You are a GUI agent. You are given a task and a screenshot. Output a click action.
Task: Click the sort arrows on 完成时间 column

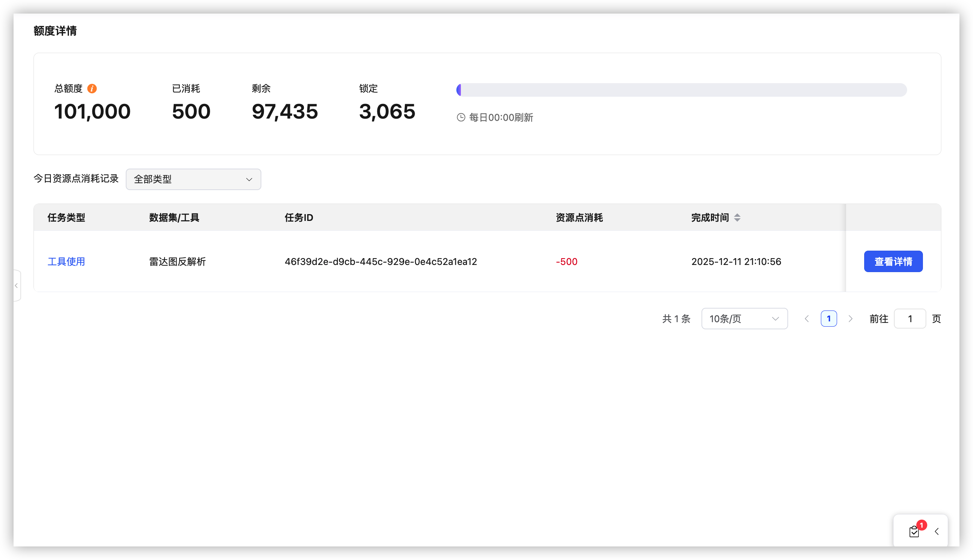pyautogui.click(x=737, y=217)
